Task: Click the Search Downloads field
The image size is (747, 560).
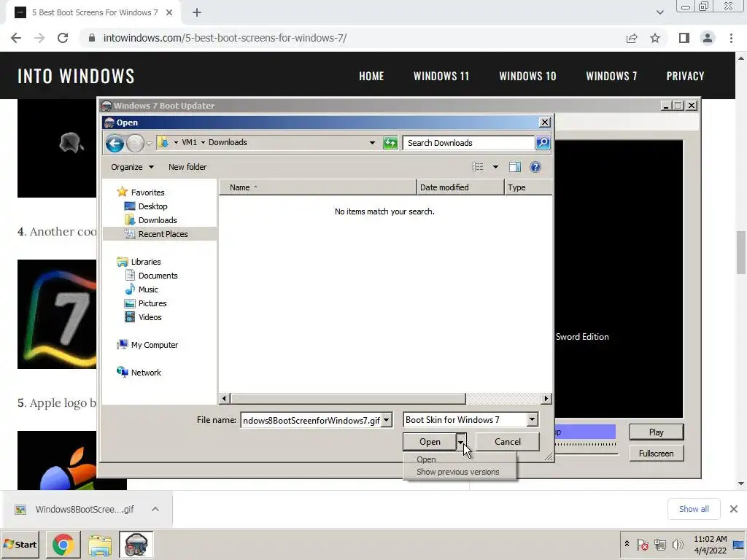Action: click(x=468, y=143)
